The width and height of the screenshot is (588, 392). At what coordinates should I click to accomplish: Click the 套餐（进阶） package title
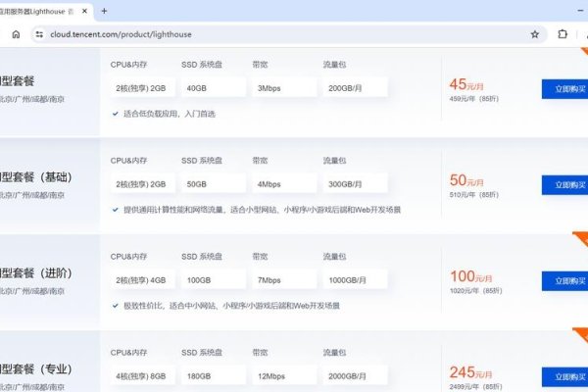point(35,273)
